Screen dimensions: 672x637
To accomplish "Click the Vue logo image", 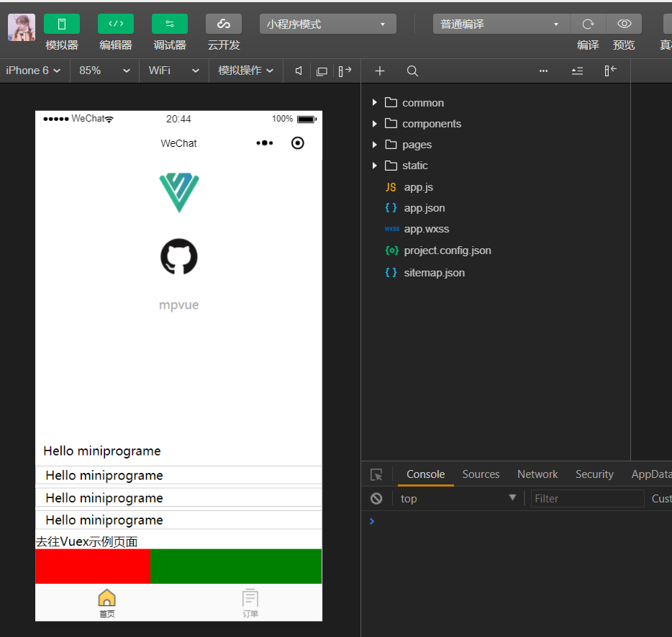I will (179, 192).
